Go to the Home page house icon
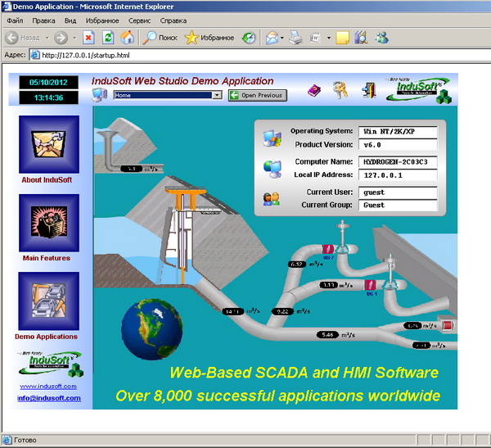 tap(128, 38)
